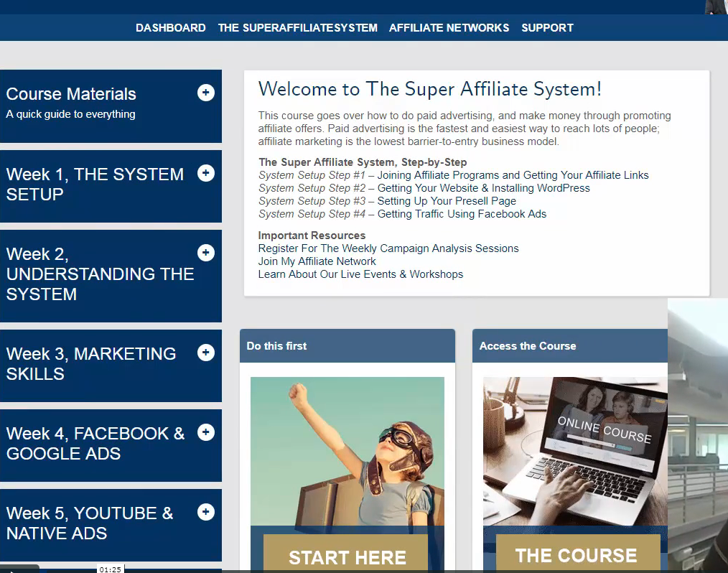Expand Week 5 YOUTUBE & NATIVE ADS plus icon
The width and height of the screenshot is (728, 573).
point(205,512)
